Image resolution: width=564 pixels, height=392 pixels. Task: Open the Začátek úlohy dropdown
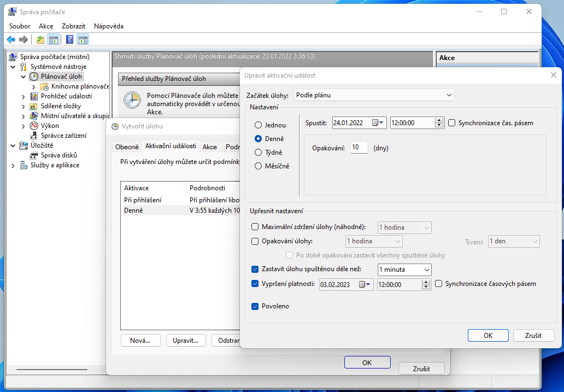374,95
